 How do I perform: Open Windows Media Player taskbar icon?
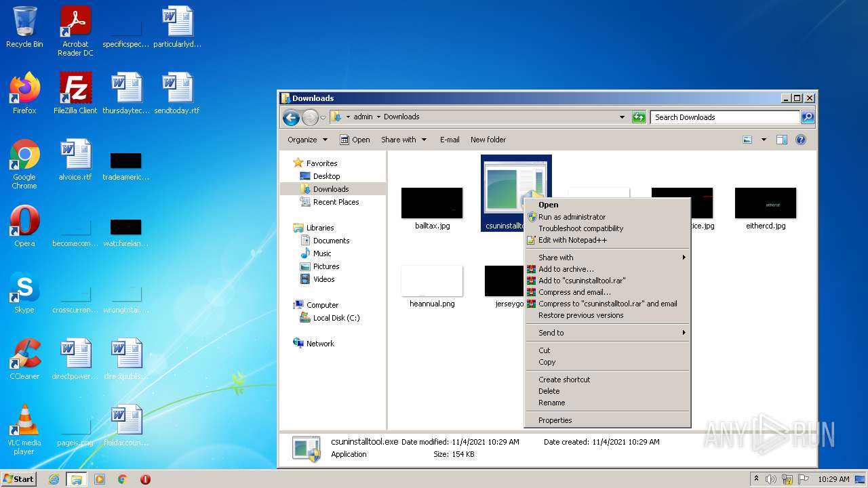[x=100, y=479]
